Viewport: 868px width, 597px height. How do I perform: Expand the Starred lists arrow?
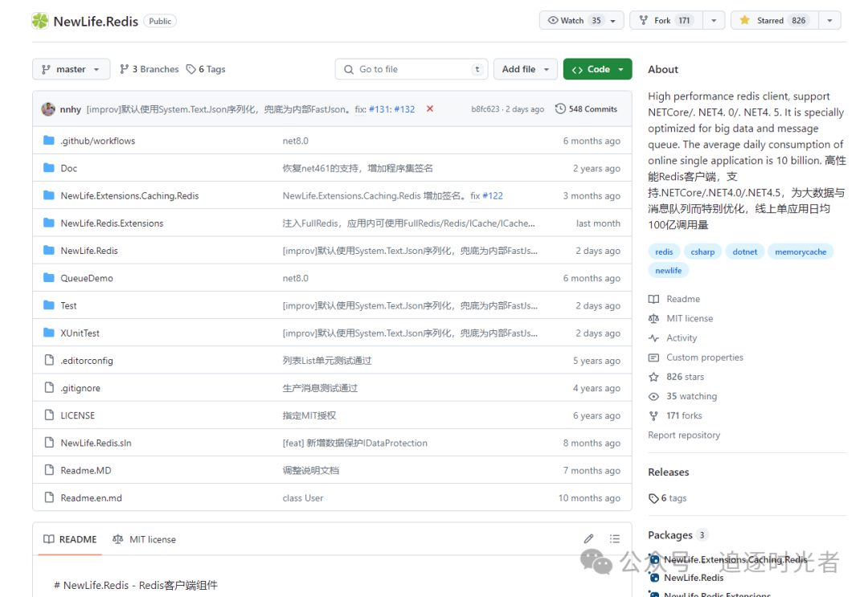tap(829, 20)
